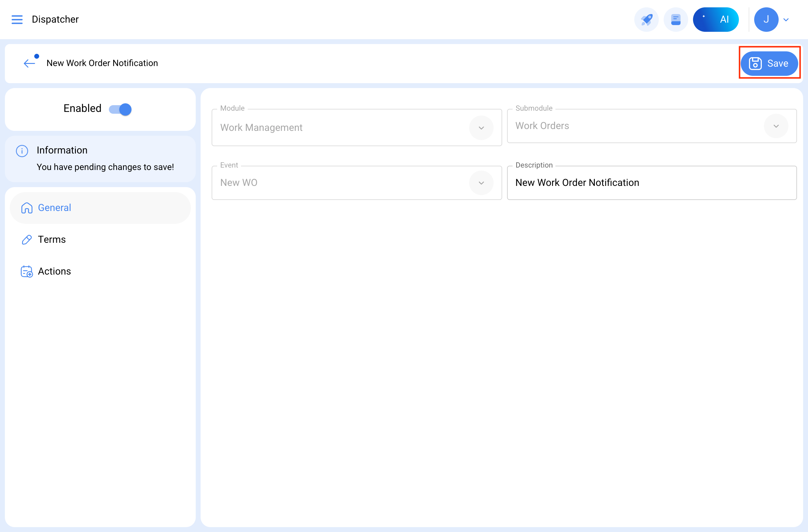The image size is (808, 532).
Task: Expand the Submodule dropdown arrow
Action: coord(776,126)
